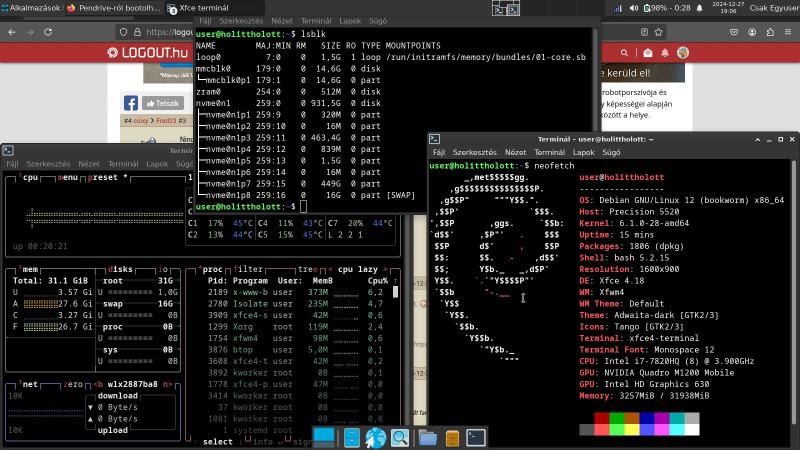Switch to next network interface in btop
Screen dimensions: 800x450
point(167,384)
